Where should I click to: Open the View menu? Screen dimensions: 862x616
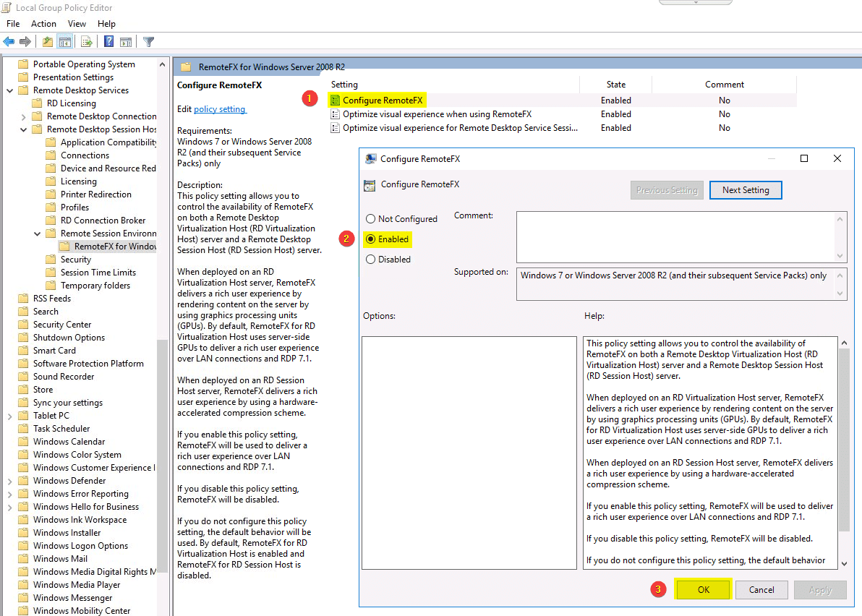point(77,23)
